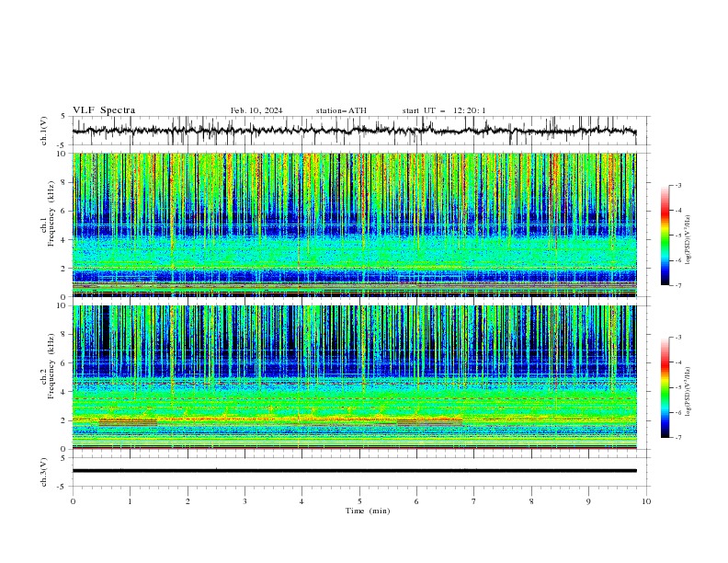728x563 pixels.
Task: Click the "3" tick on the time axis
Action: point(245,501)
